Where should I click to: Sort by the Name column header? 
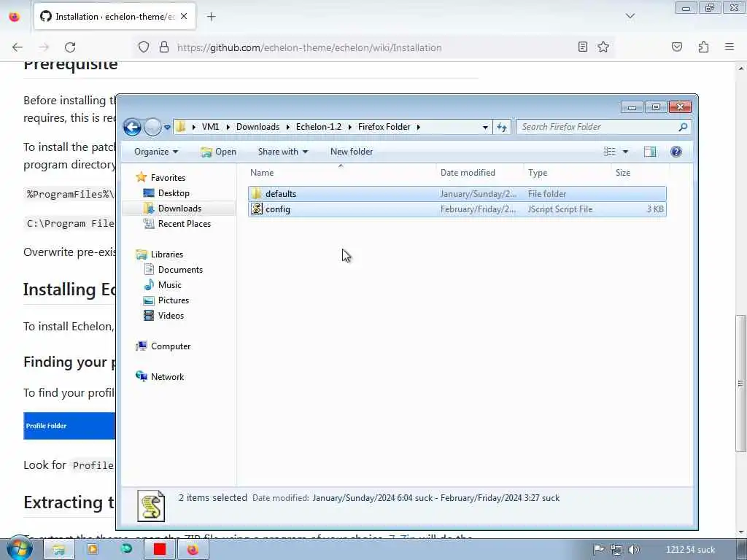341,172
